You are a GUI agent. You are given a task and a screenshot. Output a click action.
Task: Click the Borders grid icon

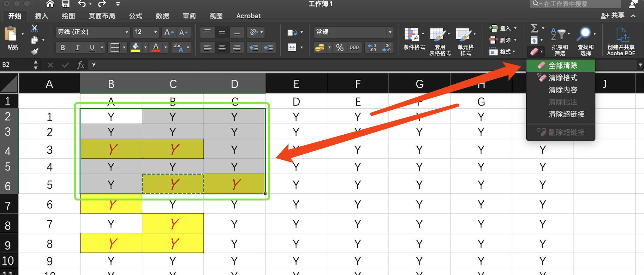[115, 48]
